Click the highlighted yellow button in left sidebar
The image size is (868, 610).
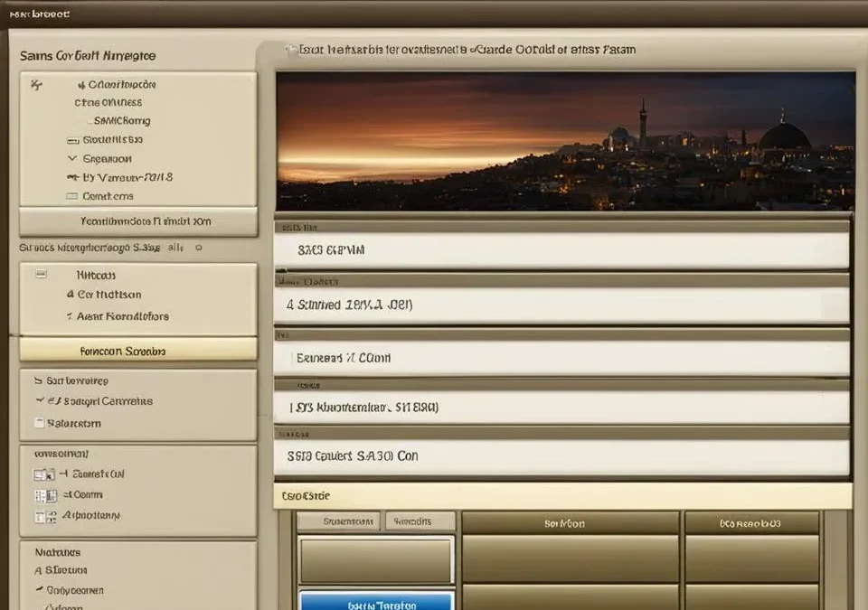(x=138, y=351)
